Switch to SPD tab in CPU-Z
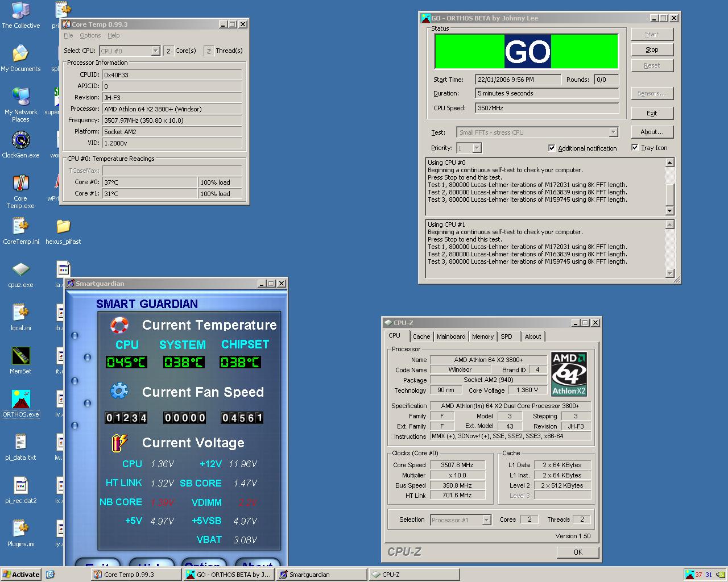728x582 pixels. (507, 336)
